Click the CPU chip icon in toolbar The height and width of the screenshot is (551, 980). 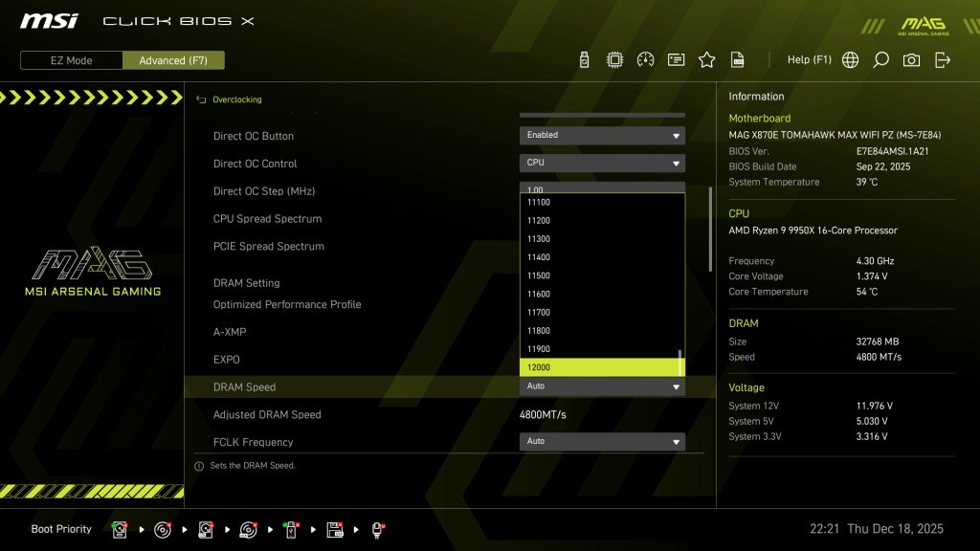point(614,60)
